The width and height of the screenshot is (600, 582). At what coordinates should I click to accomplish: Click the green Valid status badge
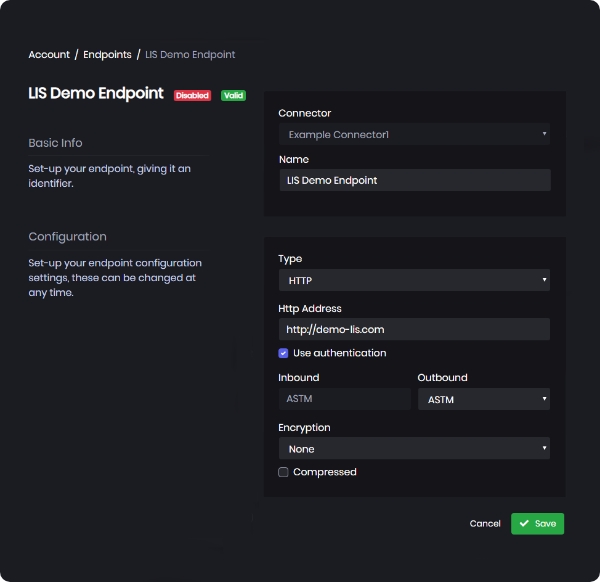[x=233, y=96]
